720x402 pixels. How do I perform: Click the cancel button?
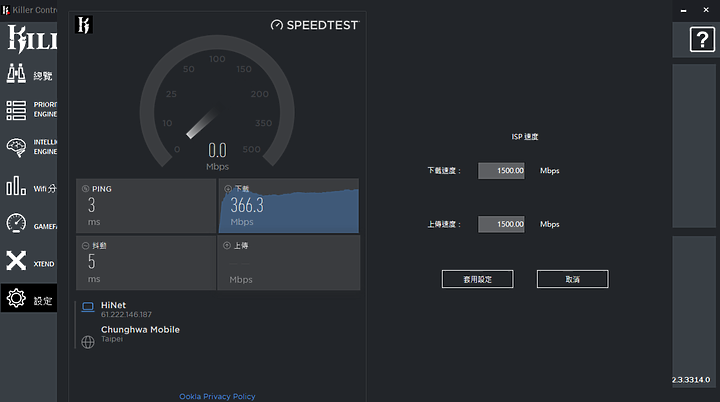tap(573, 279)
